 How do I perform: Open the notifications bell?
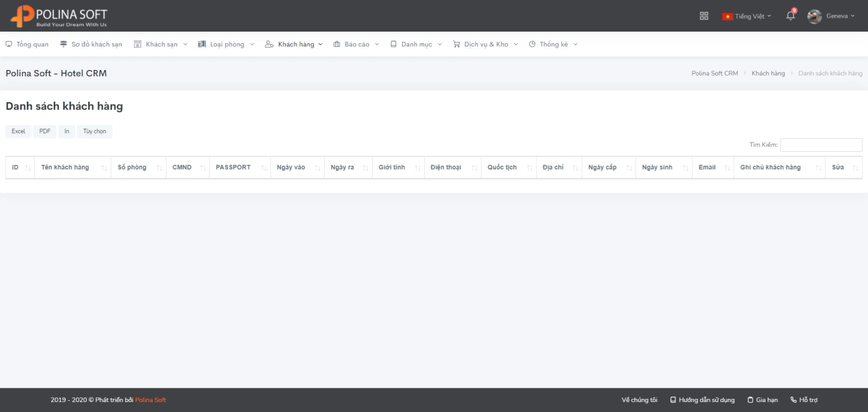tap(790, 15)
